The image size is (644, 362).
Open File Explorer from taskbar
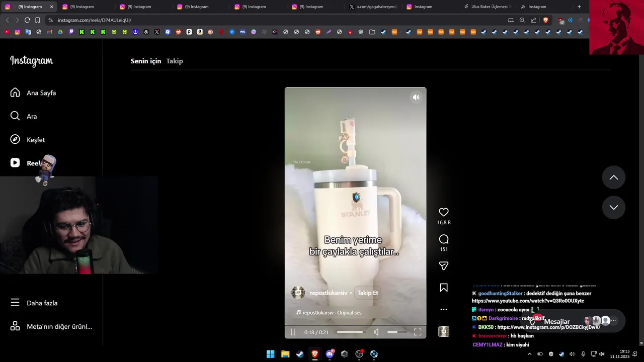click(285, 354)
